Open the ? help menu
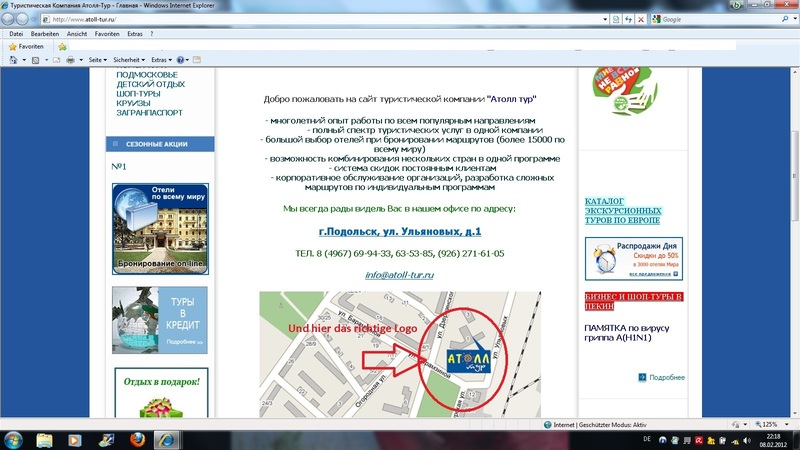This screenshot has height=450, width=800. pyautogui.click(x=152, y=34)
